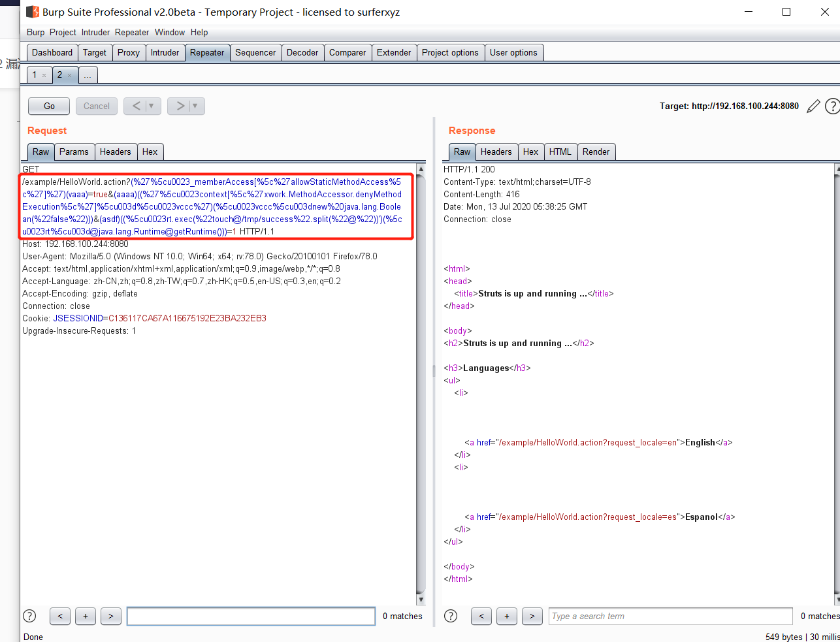Switch to the Decoder tab
840x642 pixels.
[x=302, y=53]
